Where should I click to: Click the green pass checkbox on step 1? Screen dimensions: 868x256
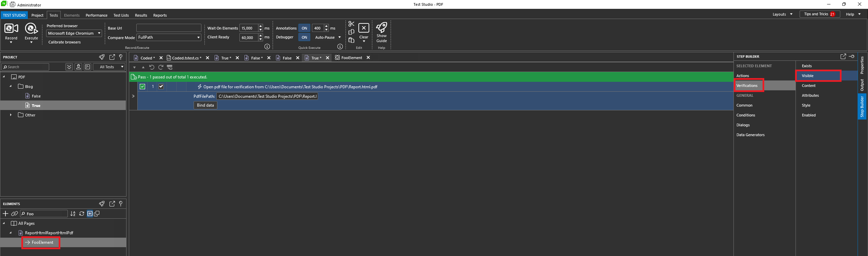(142, 87)
